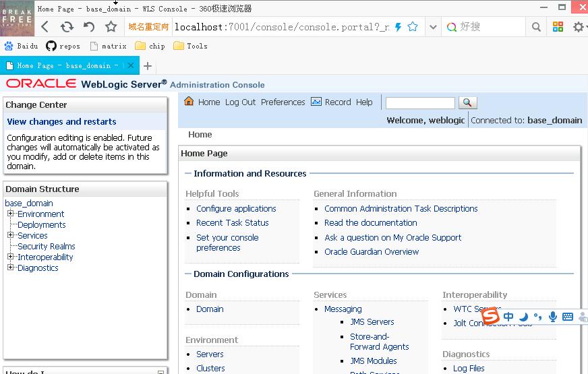Screen dimensions: 588x374
Task: Focus the console search text field
Action: pos(420,102)
